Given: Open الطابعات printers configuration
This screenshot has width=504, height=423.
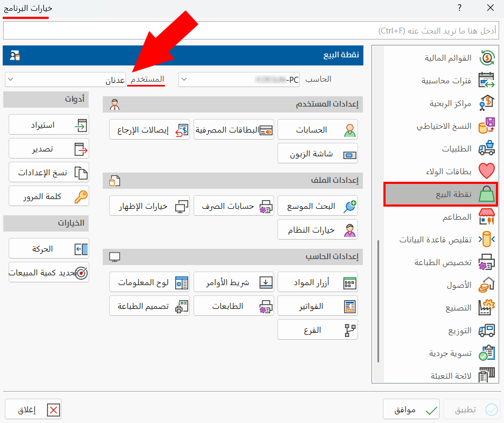Looking at the screenshot, I should 234,306.
